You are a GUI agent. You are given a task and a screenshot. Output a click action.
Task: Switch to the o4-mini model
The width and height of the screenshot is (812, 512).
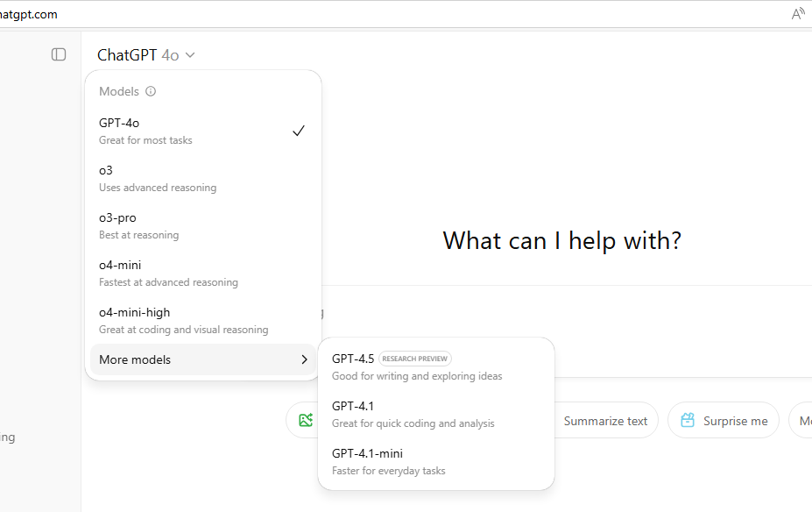pos(203,274)
